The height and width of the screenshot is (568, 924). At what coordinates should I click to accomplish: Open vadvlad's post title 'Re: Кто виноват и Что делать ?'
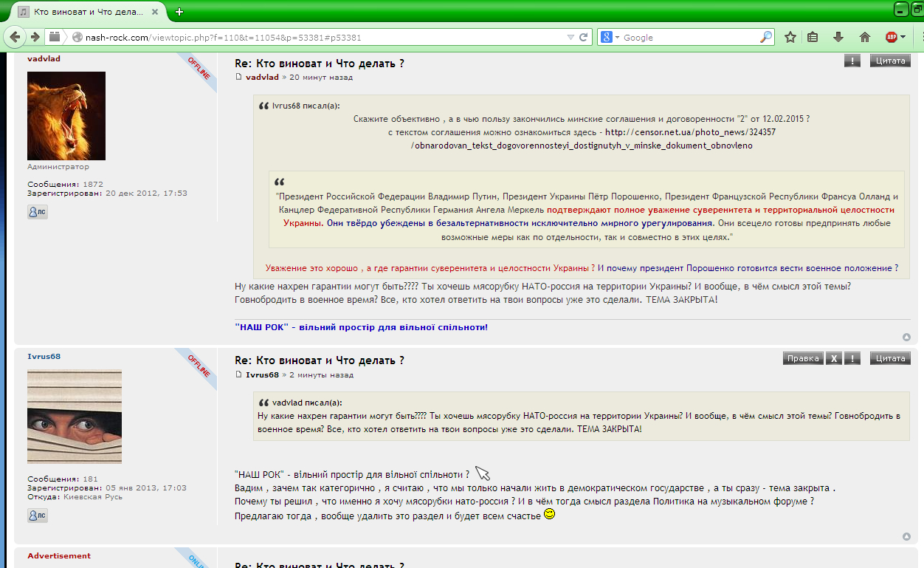pos(320,64)
